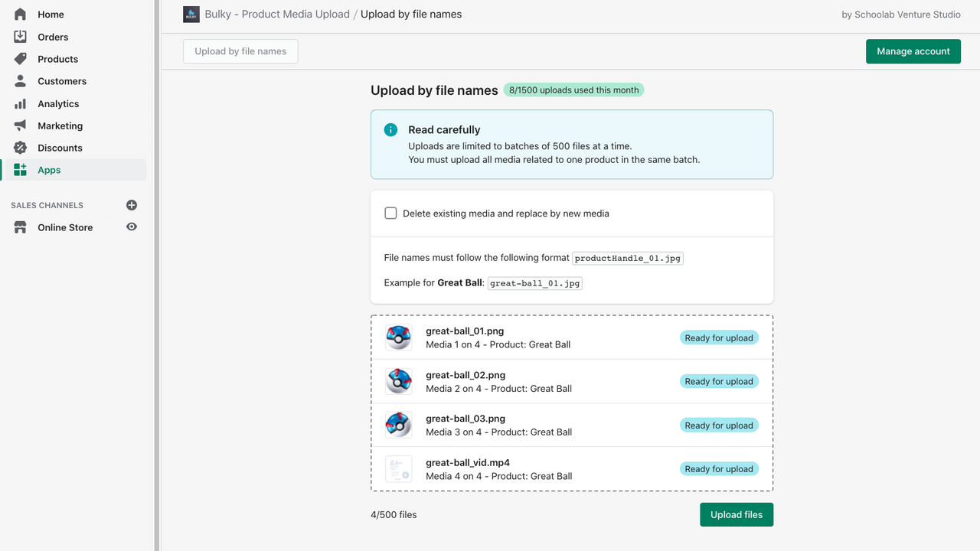Viewport: 980px width, 551px height.
Task: Open the Bulky - Product Media Upload breadcrumb link
Action: (276, 14)
